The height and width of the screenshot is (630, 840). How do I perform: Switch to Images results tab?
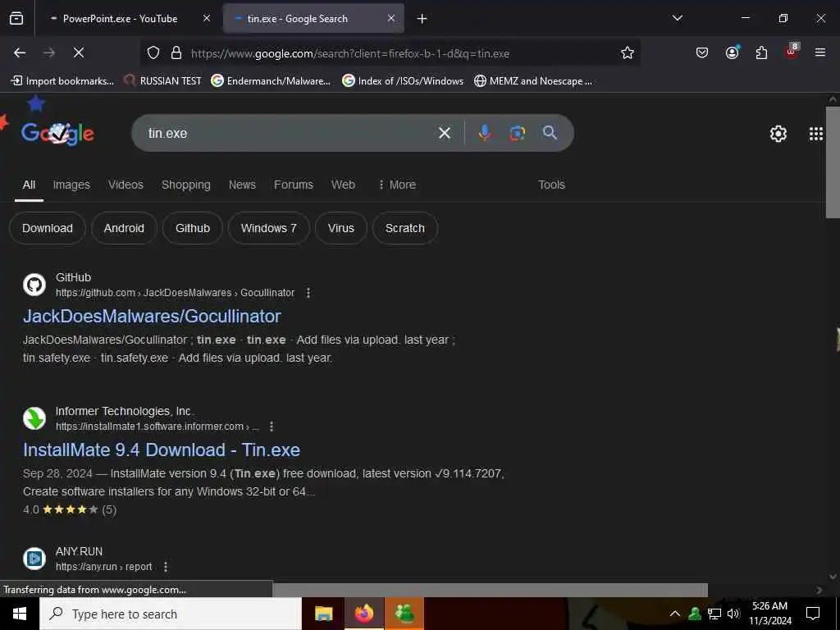click(71, 185)
